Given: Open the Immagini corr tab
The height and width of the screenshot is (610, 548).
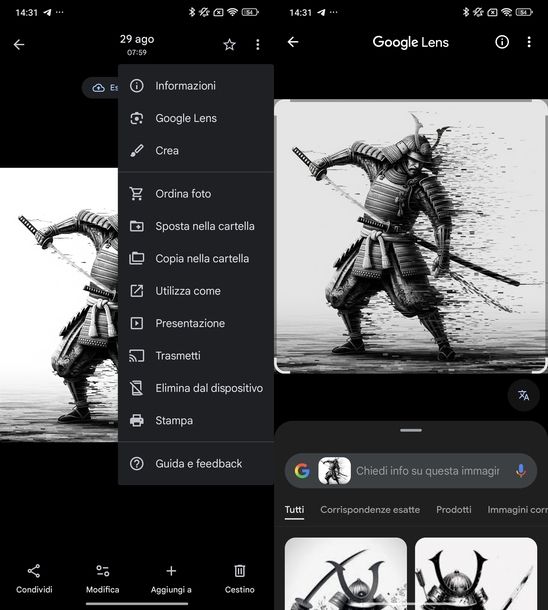Looking at the screenshot, I should point(517,510).
